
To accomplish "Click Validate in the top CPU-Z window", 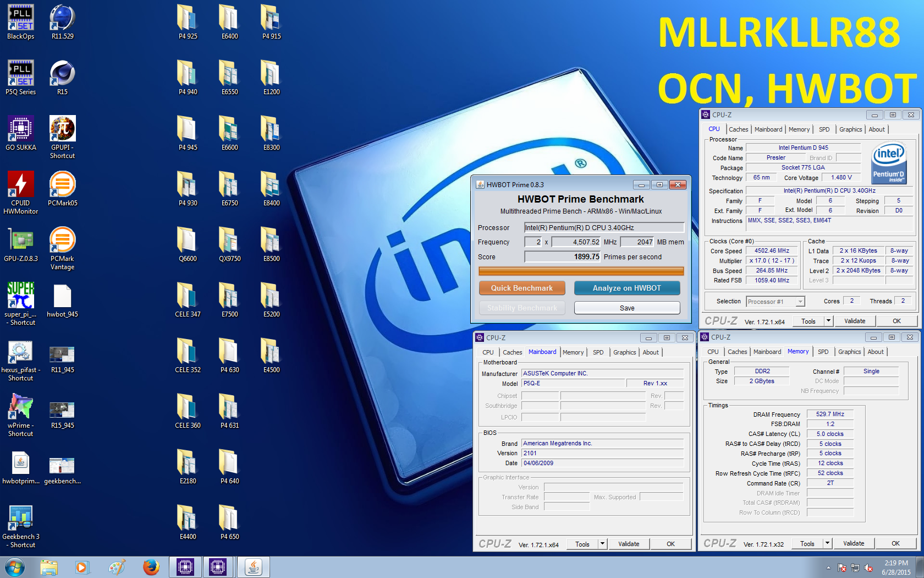I will tap(855, 321).
